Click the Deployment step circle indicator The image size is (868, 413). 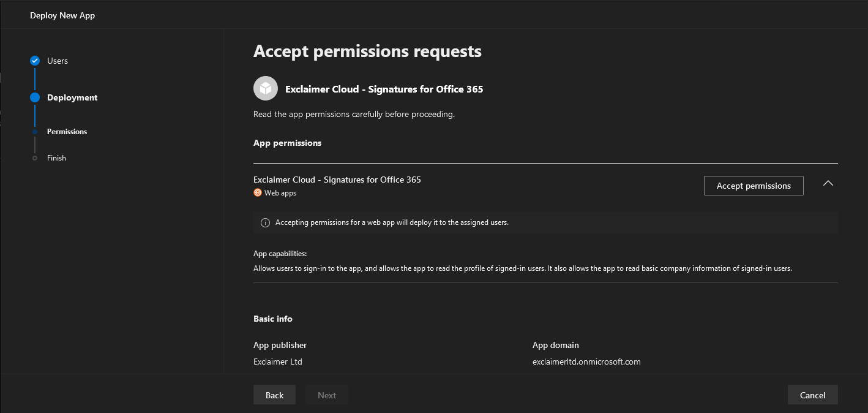click(35, 97)
